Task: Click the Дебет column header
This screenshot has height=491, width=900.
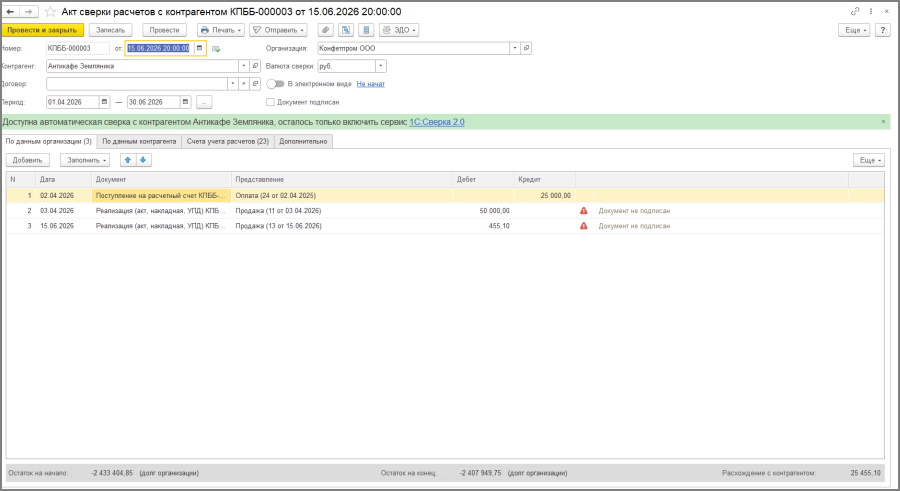Action: coord(483,179)
